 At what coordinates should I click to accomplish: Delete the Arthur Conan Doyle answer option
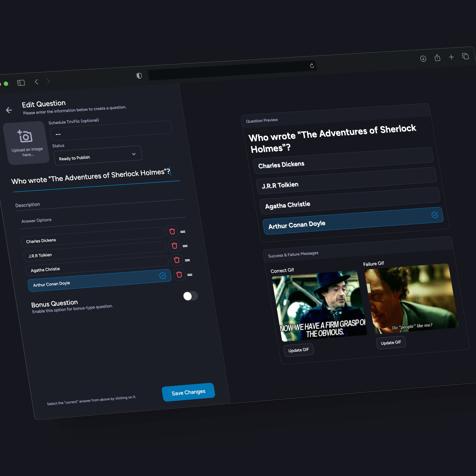point(179,274)
